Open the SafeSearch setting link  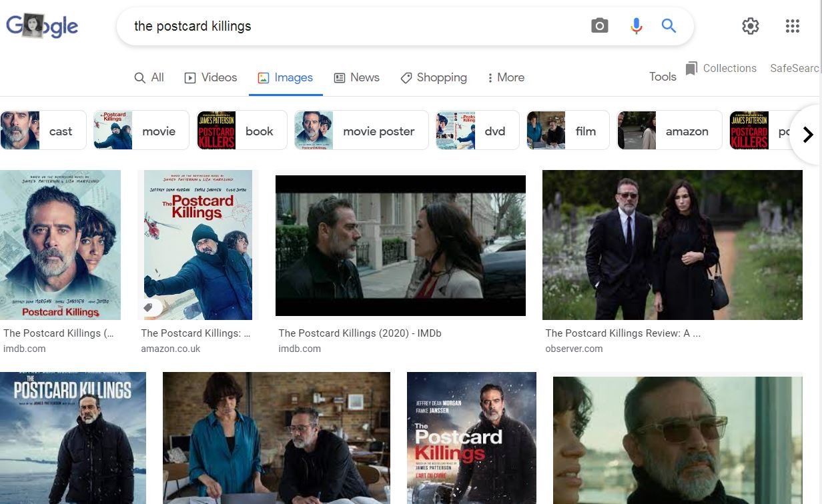[x=795, y=68]
